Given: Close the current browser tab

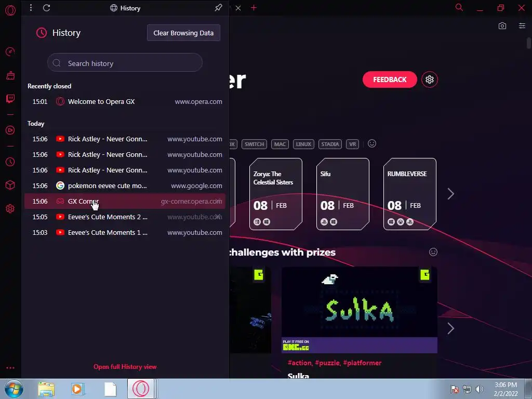Looking at the screenshot, I should 238,8.
